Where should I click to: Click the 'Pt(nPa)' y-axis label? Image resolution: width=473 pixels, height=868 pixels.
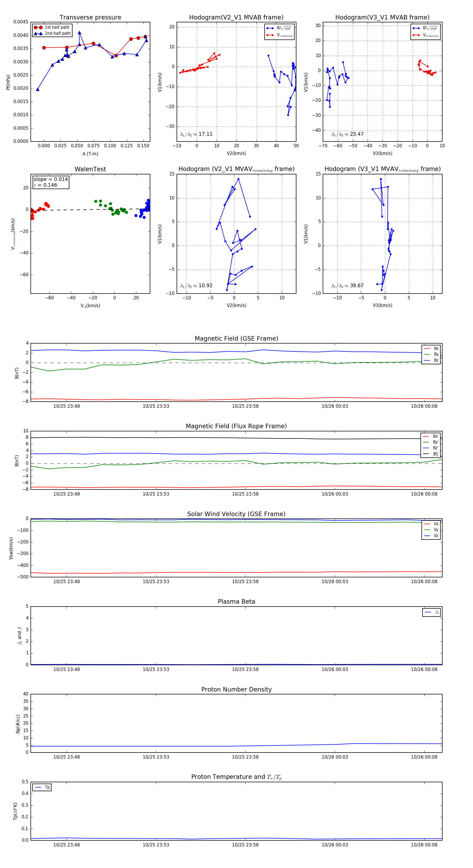(8, 82)
